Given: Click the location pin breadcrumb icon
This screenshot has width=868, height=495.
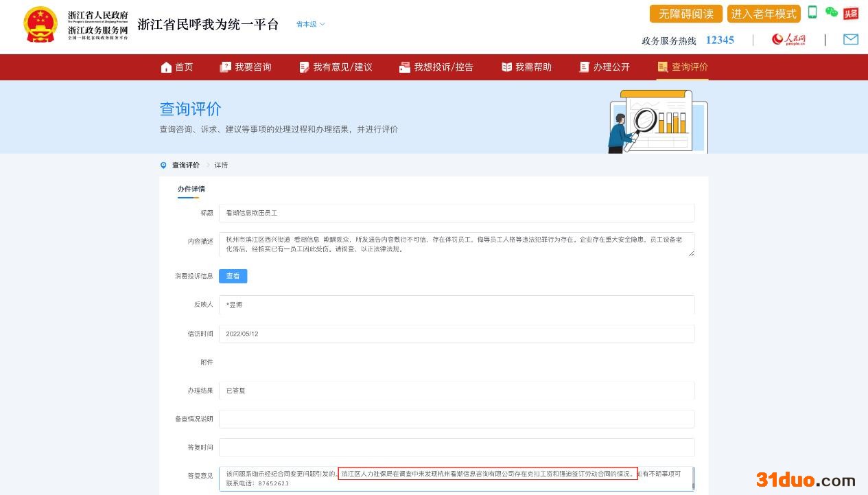Looking at the screenshot, I should [x=163, y=165].
